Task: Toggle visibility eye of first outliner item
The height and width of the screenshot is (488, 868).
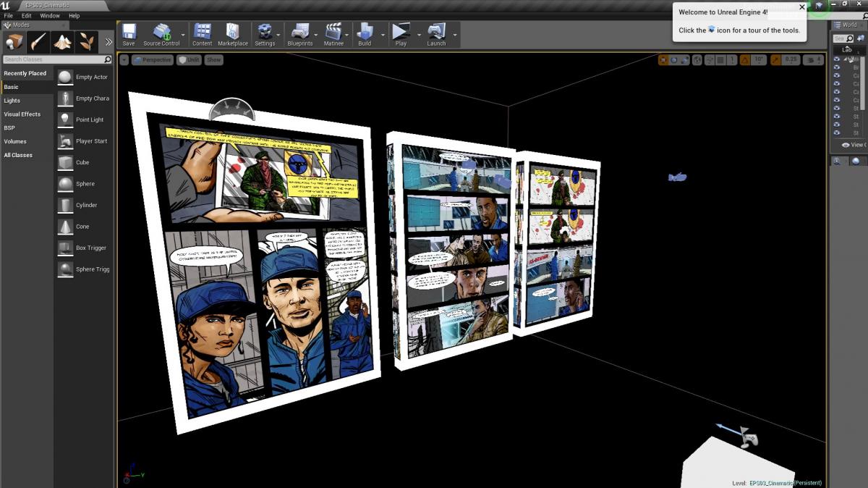Action: tap(837, 59)
